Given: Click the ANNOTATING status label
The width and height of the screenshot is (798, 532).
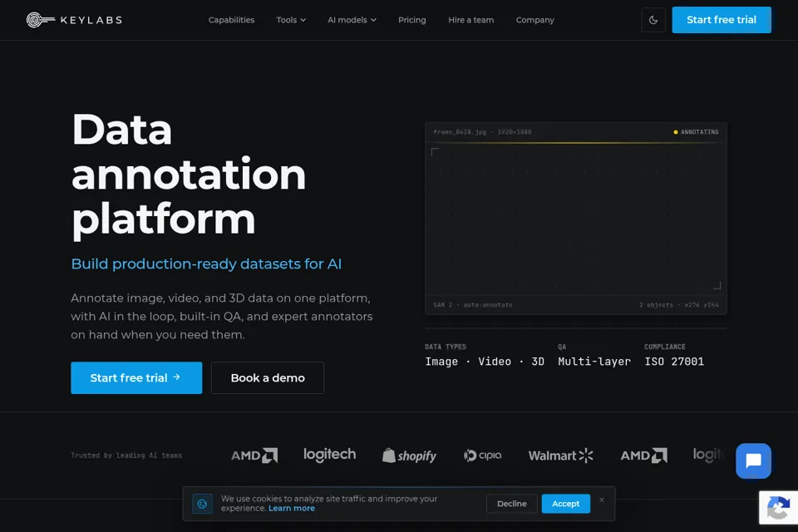Looking at the screenshot, I should 696,132.
